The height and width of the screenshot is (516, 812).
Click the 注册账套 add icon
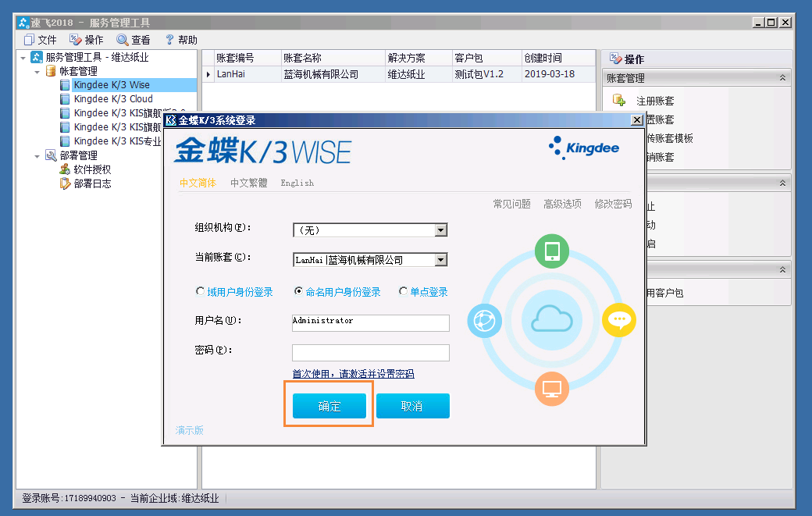(x=619, y=99)
